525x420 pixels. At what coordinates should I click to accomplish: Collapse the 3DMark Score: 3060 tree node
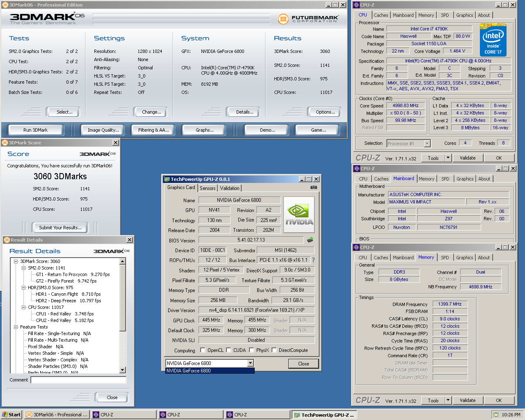coord(16,261)
